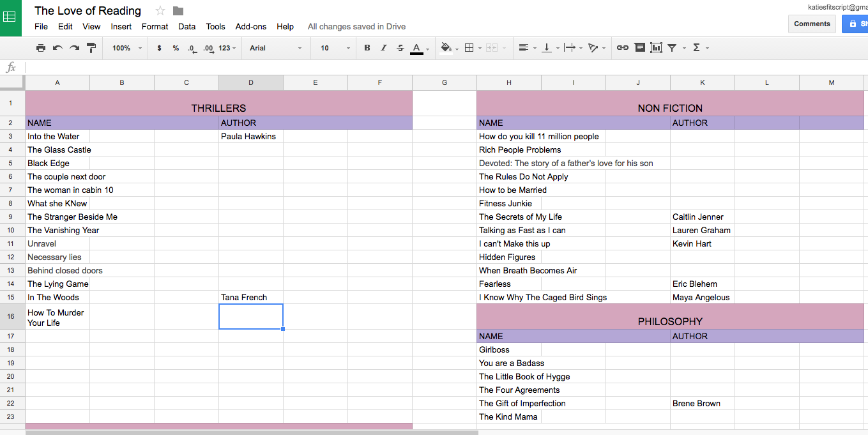
Task: Open the Edit menu
Action: point(65,26)
